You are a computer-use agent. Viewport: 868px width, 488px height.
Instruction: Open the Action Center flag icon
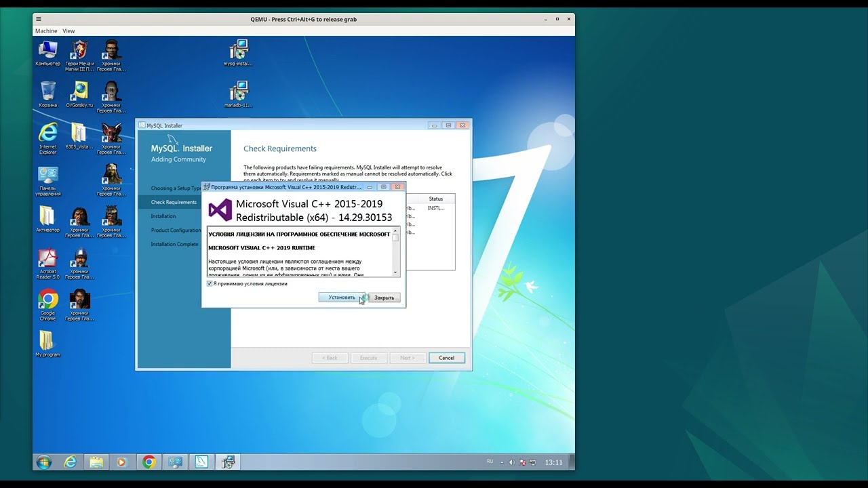click(521, 462)
